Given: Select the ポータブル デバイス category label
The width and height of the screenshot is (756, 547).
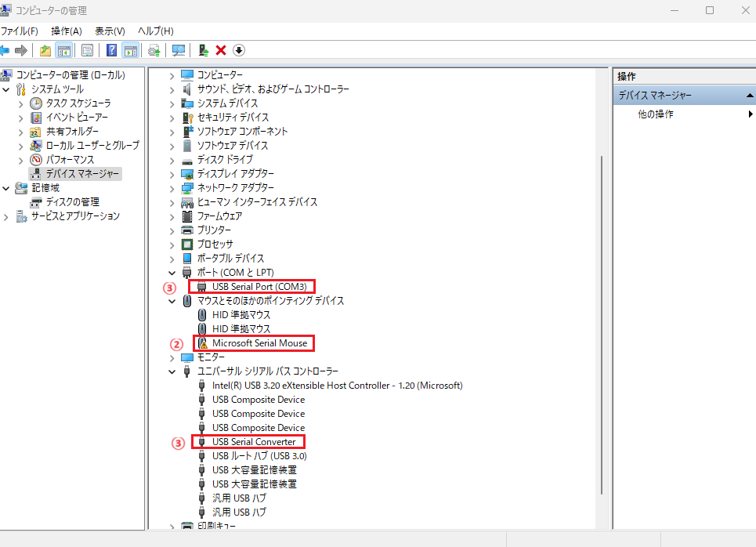Looking at the screenshot, I should (230, 258).
